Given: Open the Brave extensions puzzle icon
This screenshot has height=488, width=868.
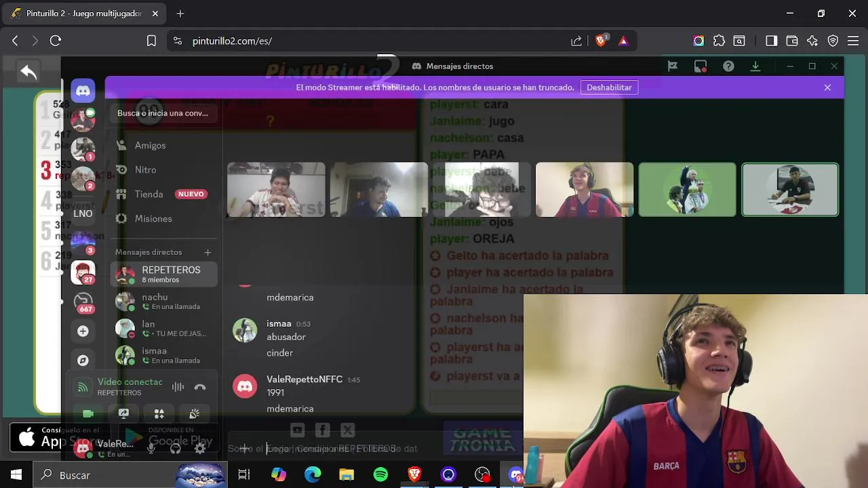Looking at the screenshot, I should point(719,41).
